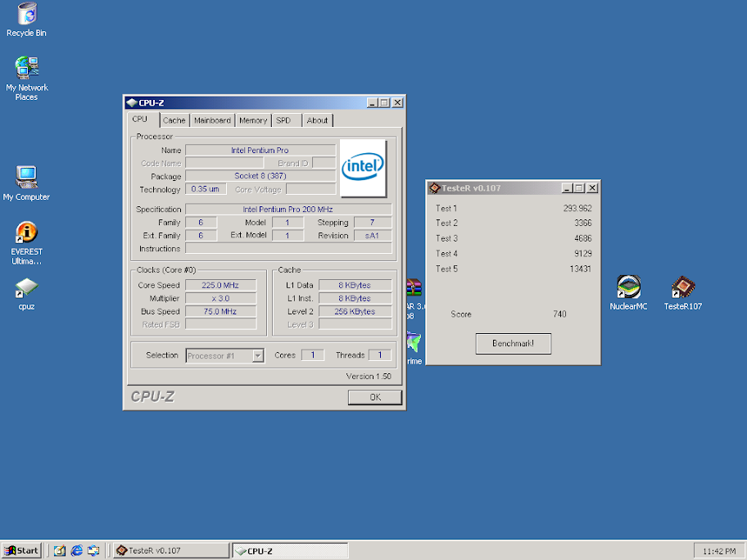
Task: Click the Intel logo in CPU-Z
Action: [x=363, y=167]
